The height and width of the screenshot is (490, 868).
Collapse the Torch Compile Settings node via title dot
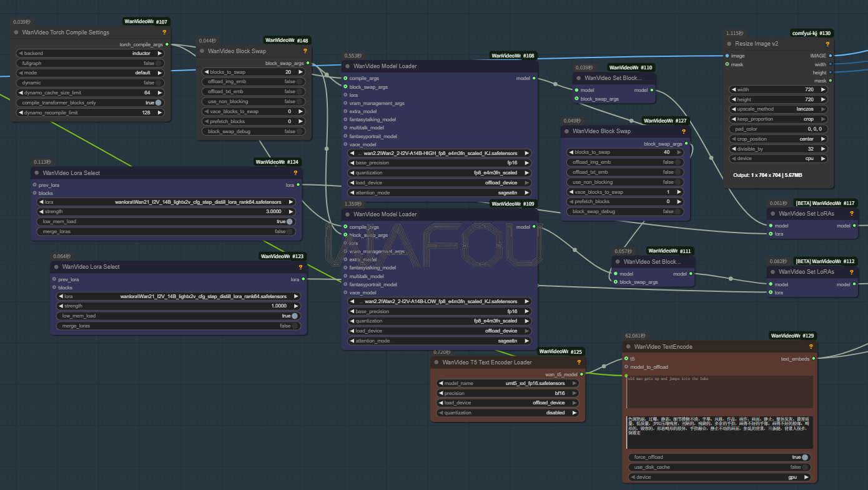(x=16, y=32)
